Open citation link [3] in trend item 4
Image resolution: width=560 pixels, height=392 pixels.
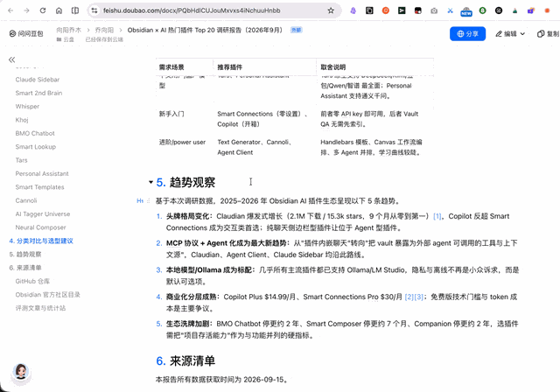pyautogui.click(x=418, y=297)
